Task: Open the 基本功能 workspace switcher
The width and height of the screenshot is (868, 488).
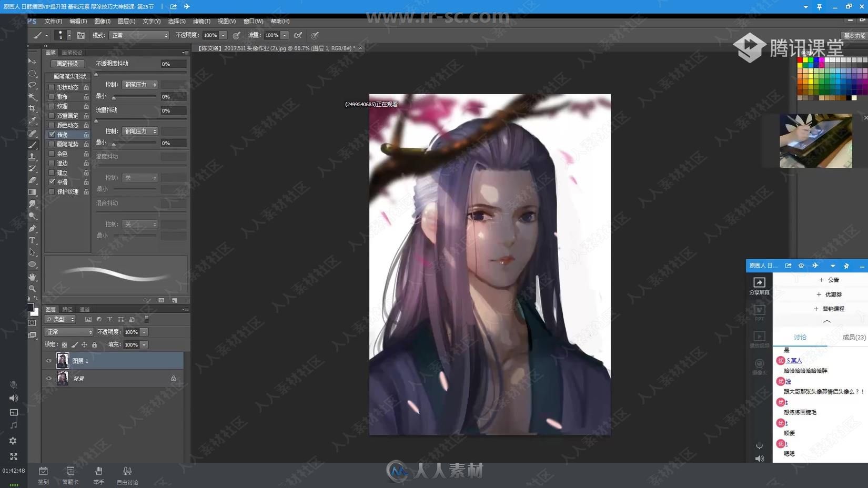Action: pos(854,36)
